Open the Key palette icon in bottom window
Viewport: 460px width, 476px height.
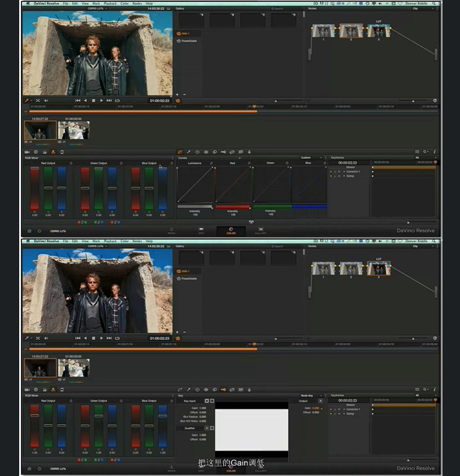pyautogui.click(x=224, y=390)
